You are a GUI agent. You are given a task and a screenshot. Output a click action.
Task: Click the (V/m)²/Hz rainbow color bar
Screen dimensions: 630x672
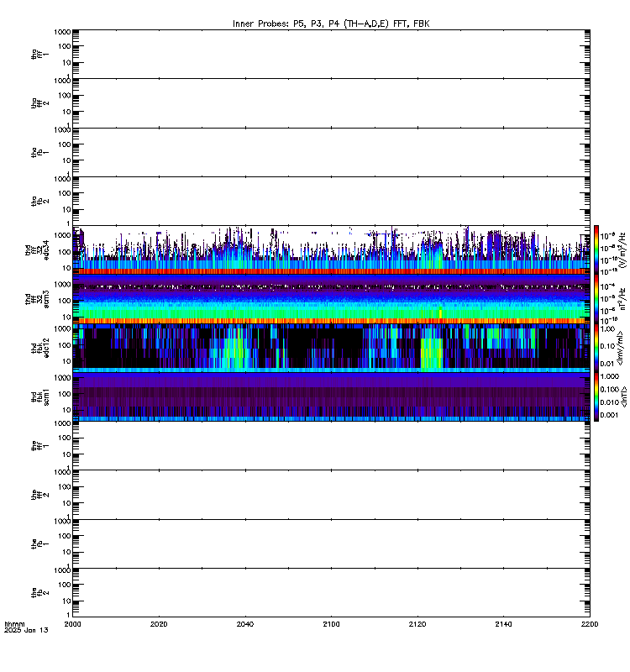pyautogui.click(x=596, y=249)
